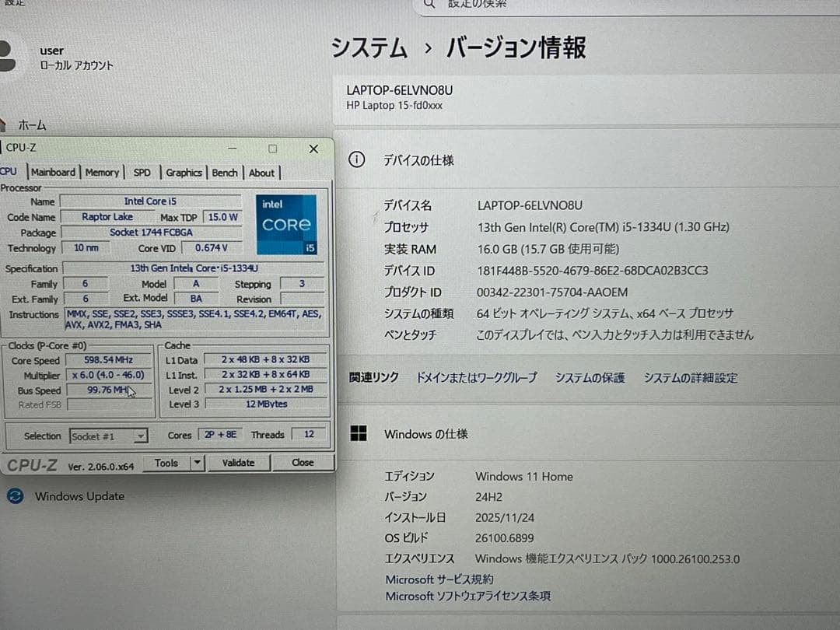Click the Validate button in CPU-Z
The height and width of the screenshot is (630, 840).
(x=239, y=462)
